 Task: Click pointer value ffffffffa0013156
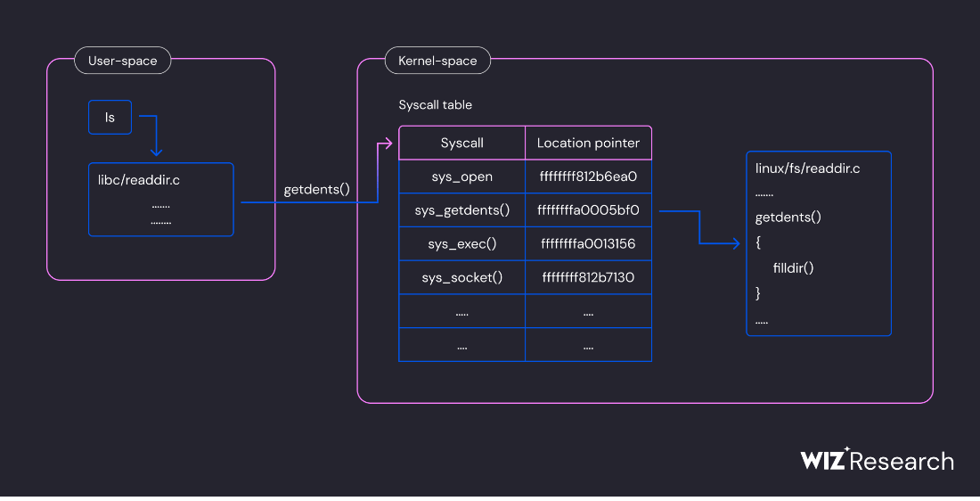click(588, 244)
